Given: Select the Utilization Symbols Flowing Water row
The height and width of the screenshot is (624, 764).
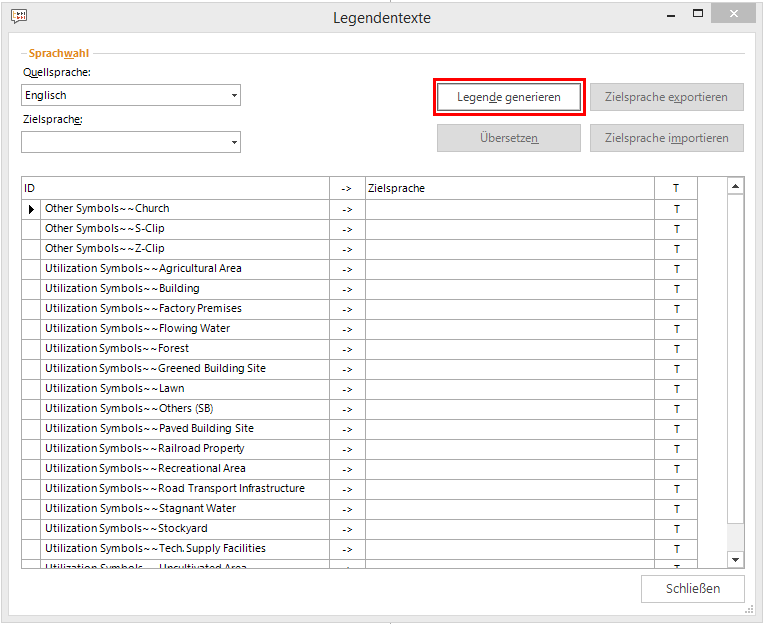Looking at the screenshot, I should [185, 329].
